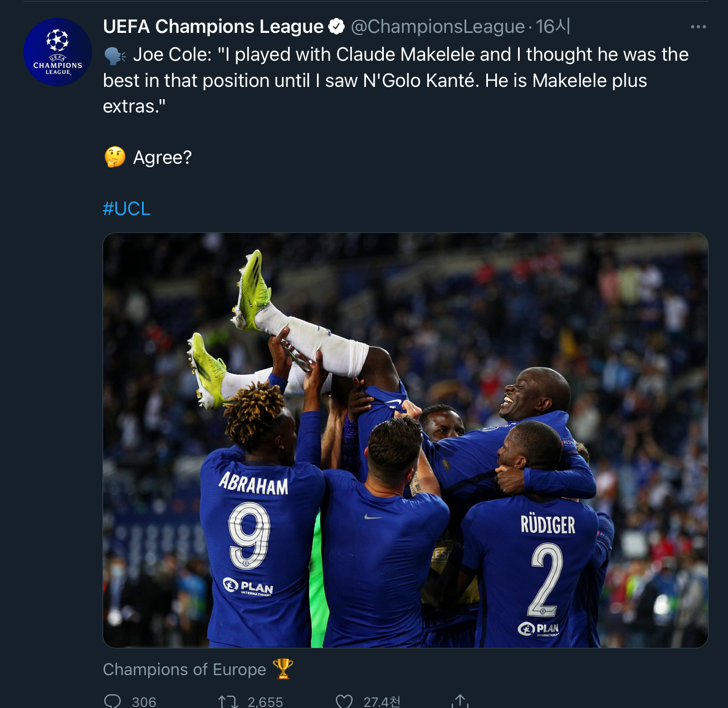The height and width of the screenshot is (708, 728).
Task: Open the #UCL hashtag
Action: coord(126,208)
